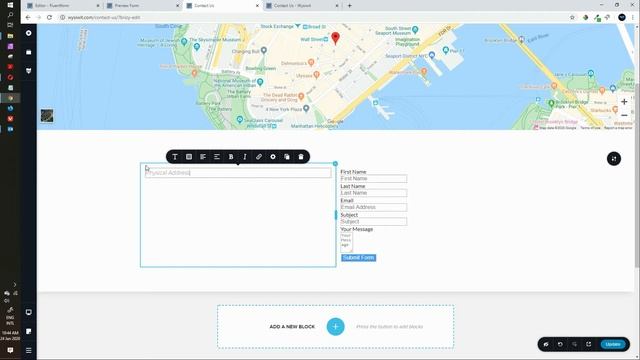This screenshot has width=640, height=360.
Task: Click the undo icon in bottom bar
Action: tap(560, 344)
